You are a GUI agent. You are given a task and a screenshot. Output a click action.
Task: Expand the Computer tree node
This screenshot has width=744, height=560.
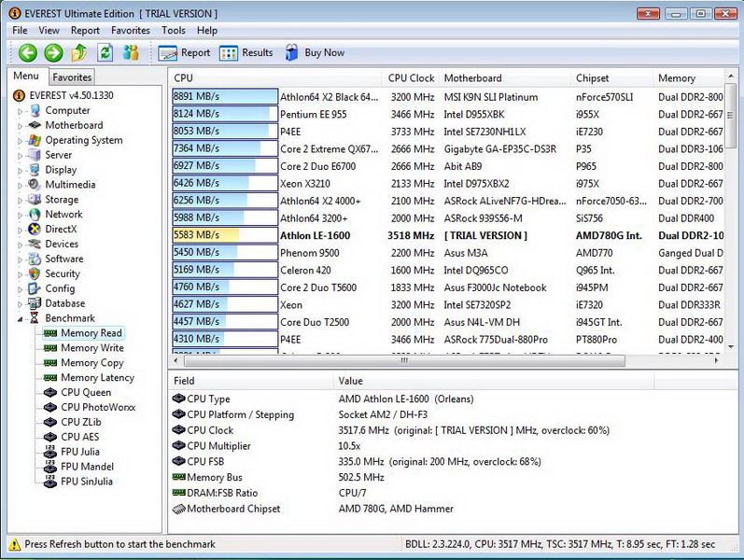pos(21,111)
